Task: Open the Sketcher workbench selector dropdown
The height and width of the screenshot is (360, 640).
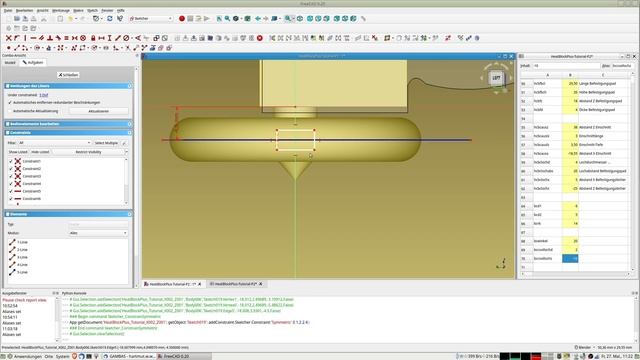Action: tap(151, 18)
